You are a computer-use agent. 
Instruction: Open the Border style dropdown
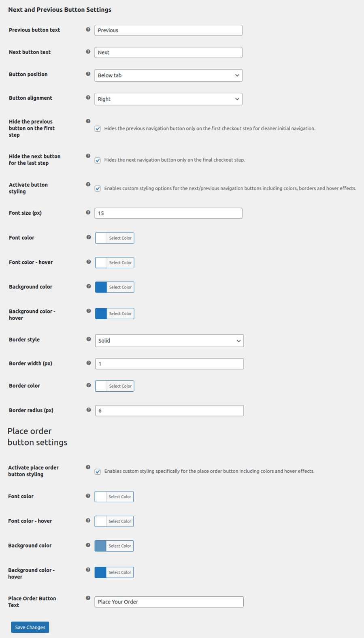coord(169,341)
